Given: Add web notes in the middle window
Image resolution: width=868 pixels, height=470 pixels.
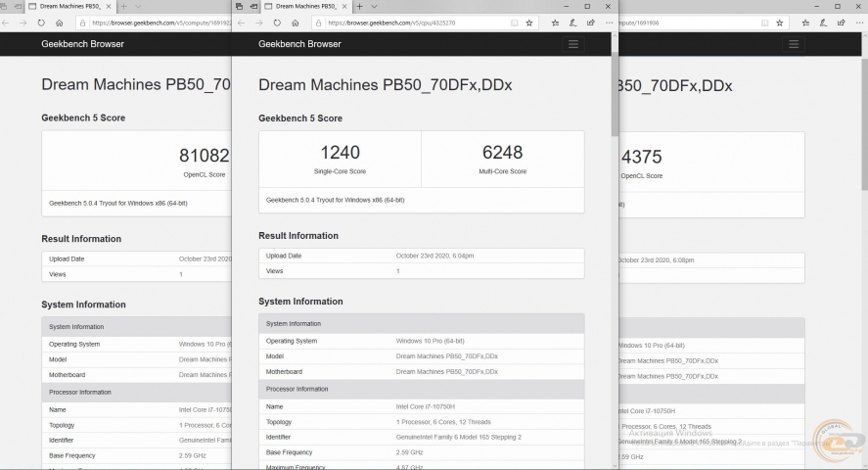Looking at the screenshot, I should click(572, 23).
